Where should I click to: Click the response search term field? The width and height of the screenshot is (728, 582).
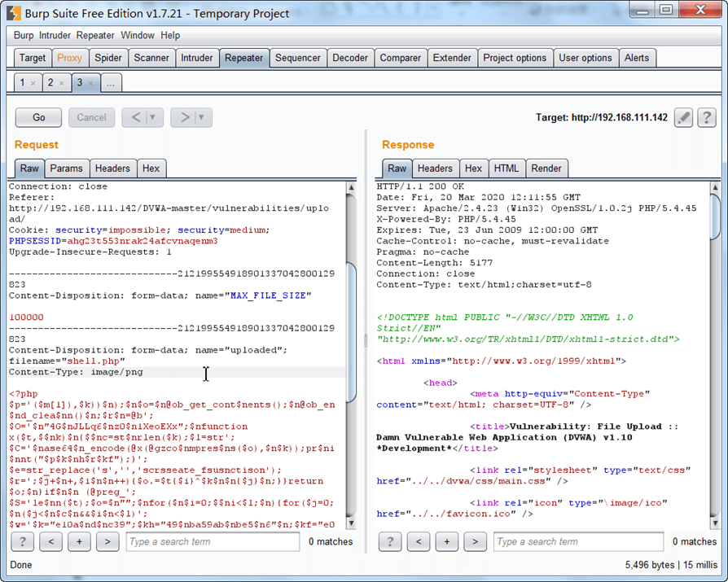point(578,541)
